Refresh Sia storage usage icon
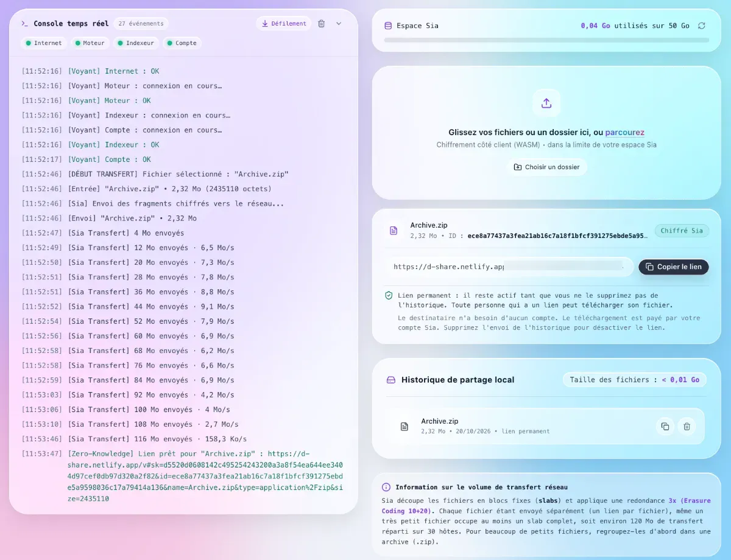This screenshot has height=560, width=731. 702,26
